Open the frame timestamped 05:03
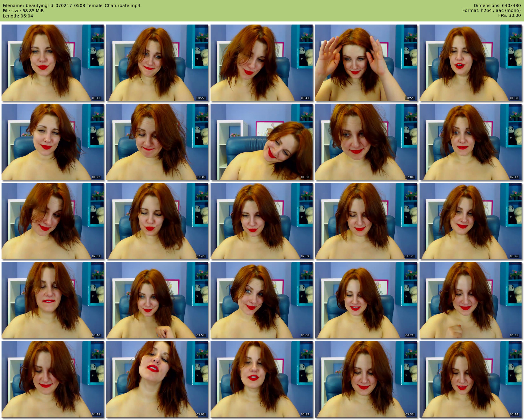Viewport: 524px width, 420px height. coord(157,379)
